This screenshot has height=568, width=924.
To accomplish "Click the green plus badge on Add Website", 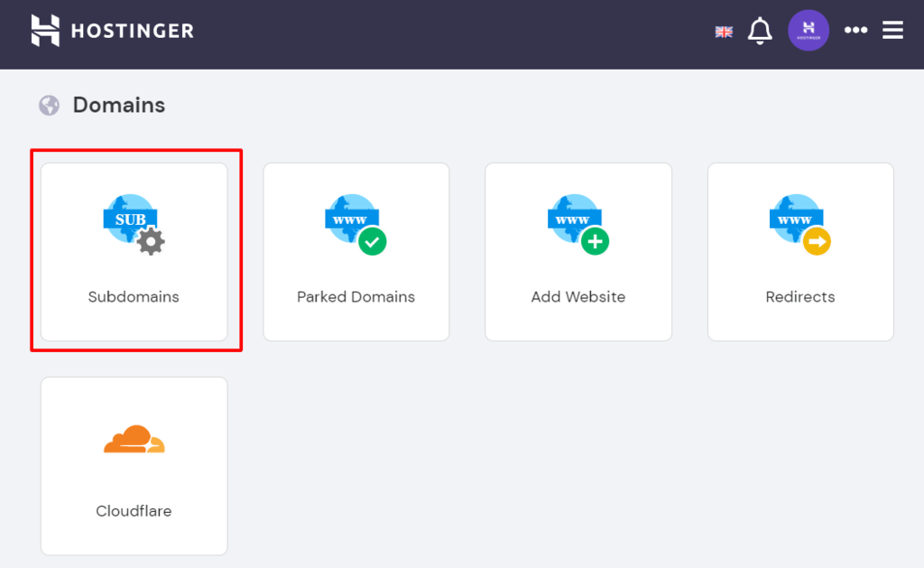I will 596,241.
